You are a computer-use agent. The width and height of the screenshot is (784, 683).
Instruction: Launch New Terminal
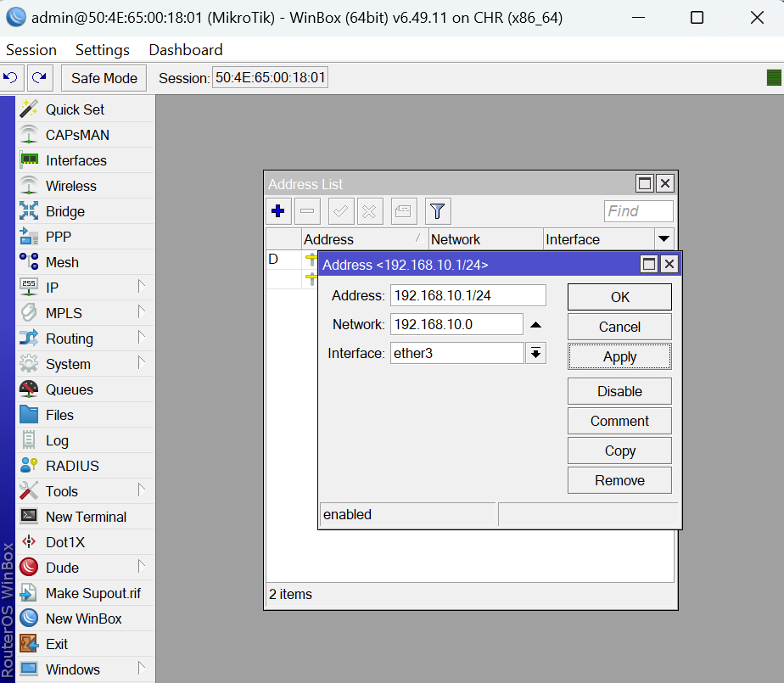click(85, 517)
